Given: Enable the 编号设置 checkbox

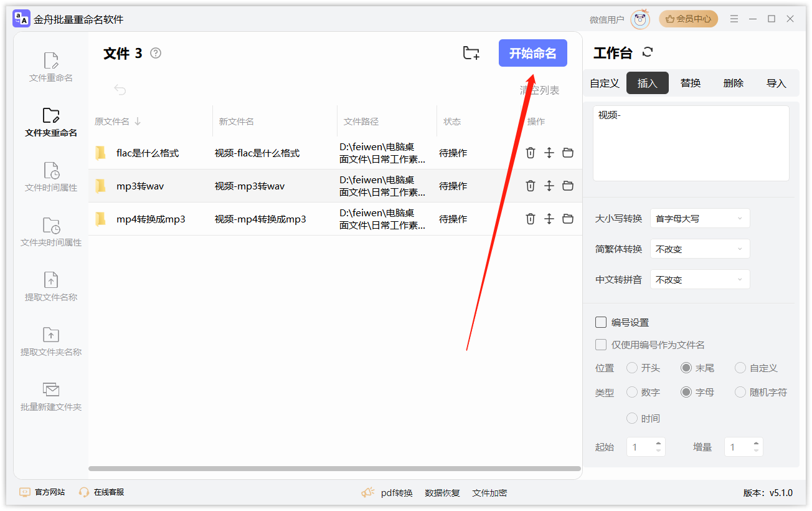Looking at the screenshot, I should pyautogui.click(x=601, y=322).
